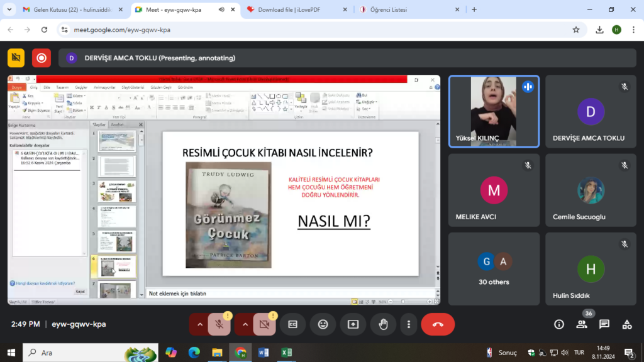Image resolution: width=644 pixels, height=362 pixels.
Task: Unmute the microphone in the call bar
Action: coord(219,324)
